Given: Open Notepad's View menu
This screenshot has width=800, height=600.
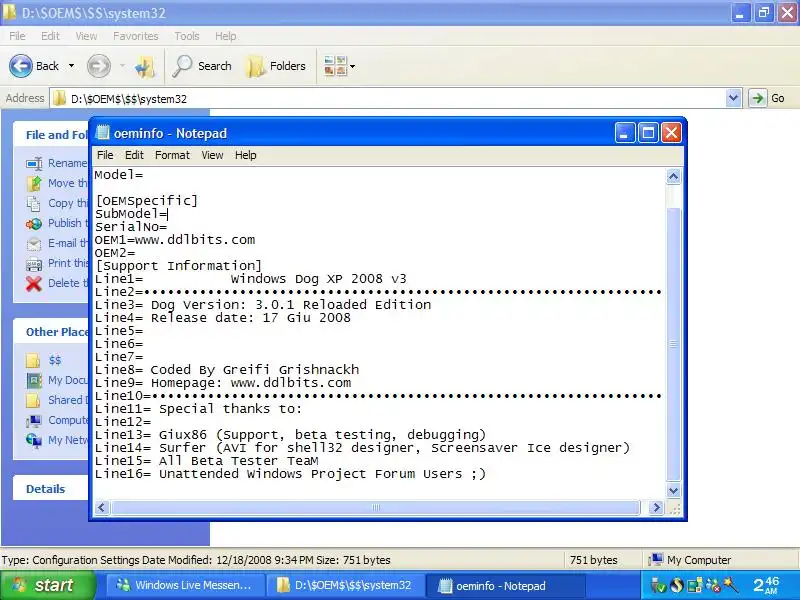Looking at the screenshot, I should pos(212,155).
